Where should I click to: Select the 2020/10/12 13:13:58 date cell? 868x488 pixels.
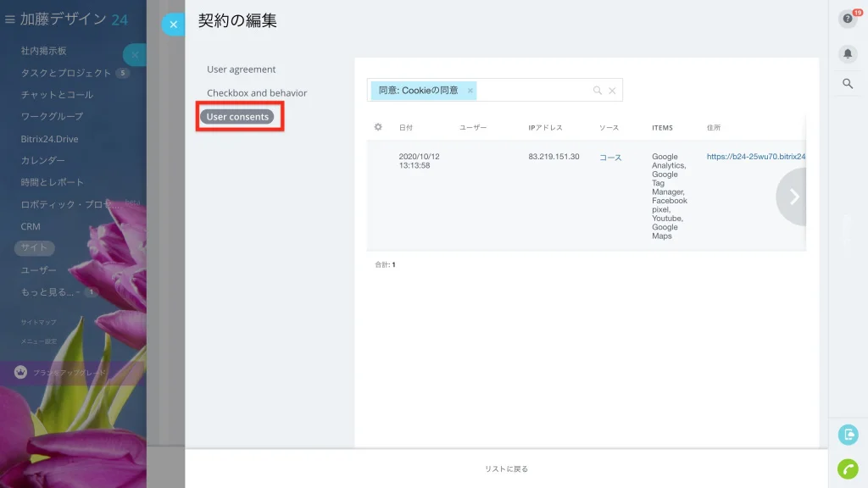[419, 161]
